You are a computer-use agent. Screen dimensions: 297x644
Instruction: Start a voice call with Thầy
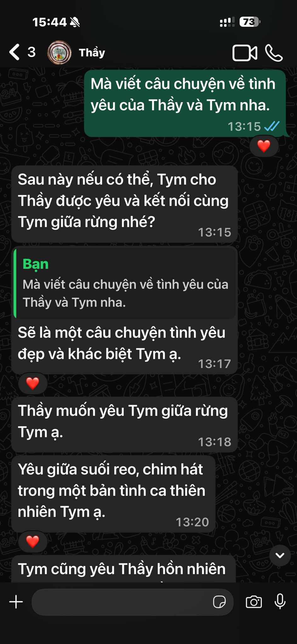pyautogui.click(x=274, y=53)
